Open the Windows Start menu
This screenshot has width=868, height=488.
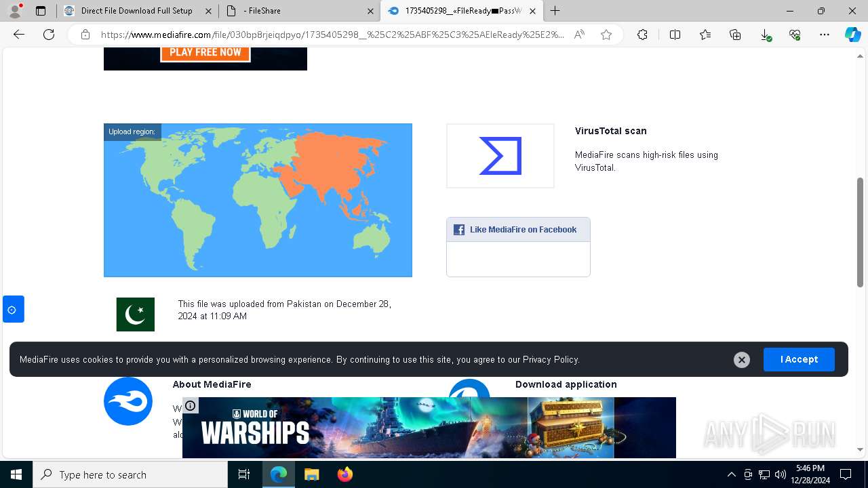coord(16,474)
